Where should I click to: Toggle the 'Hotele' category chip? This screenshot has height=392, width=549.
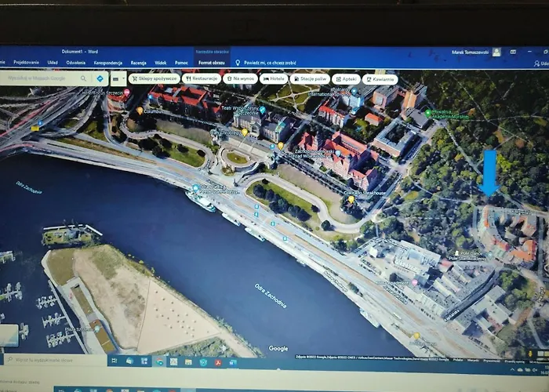[273, 79]
